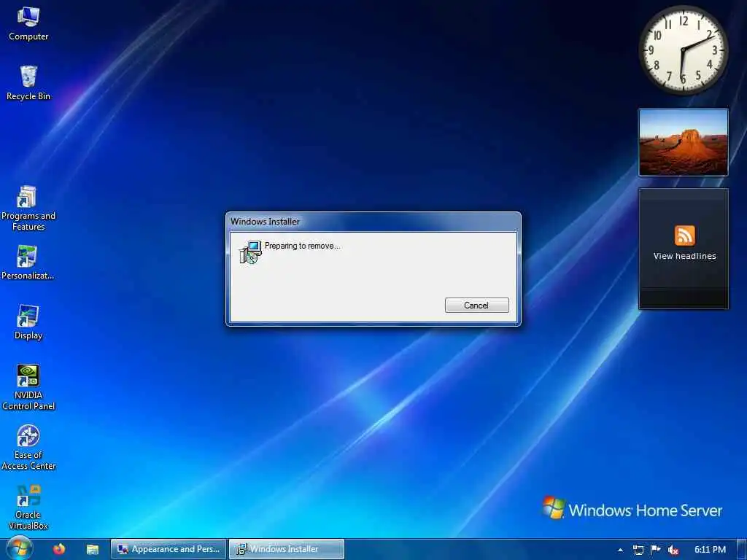Click the Show desktop button
The width and height of the screenshot is (747, 560).
[x=742, y=549]
